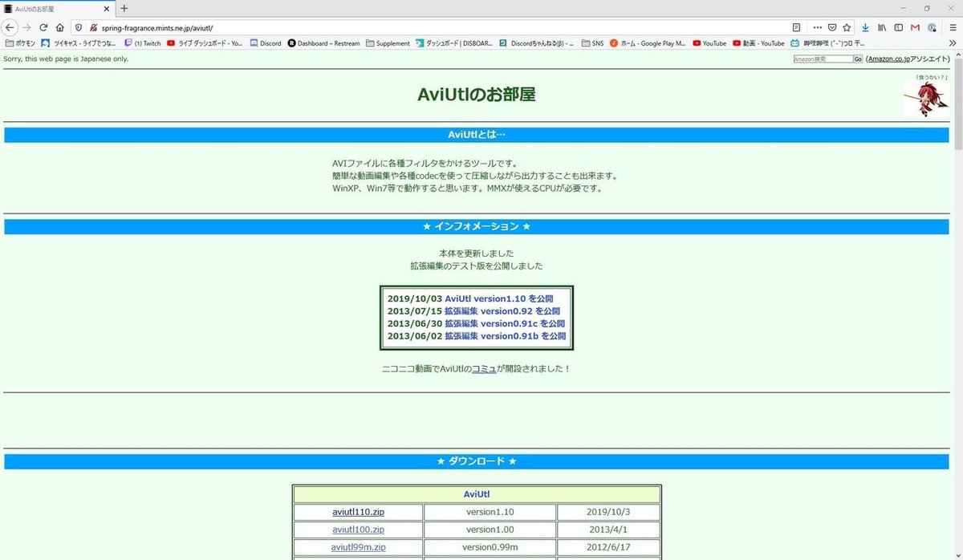Select the AviUtlのお部屋 browser tab

pos(56,8)
